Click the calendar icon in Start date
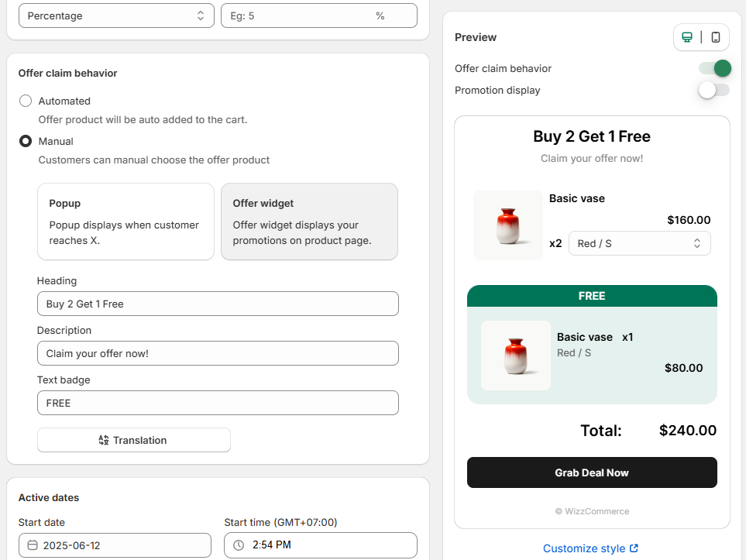 (33, 545)
